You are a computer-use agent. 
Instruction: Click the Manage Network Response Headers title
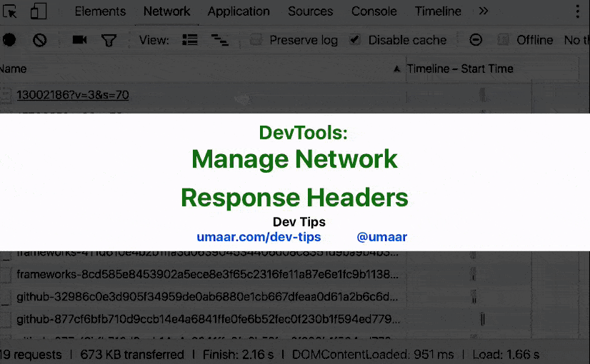point(294,178)
